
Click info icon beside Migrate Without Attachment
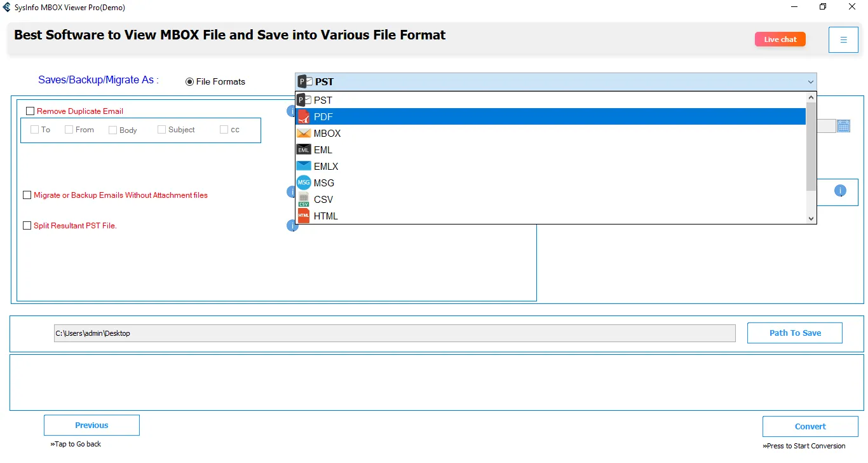pyautogui.click(x=291, y=191)
